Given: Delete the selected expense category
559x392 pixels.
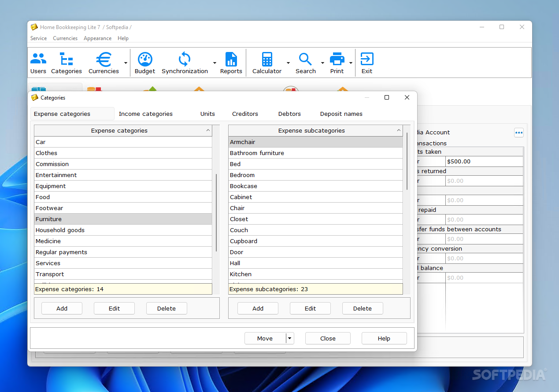Looking at the screenshot, I should coord(167,308).
